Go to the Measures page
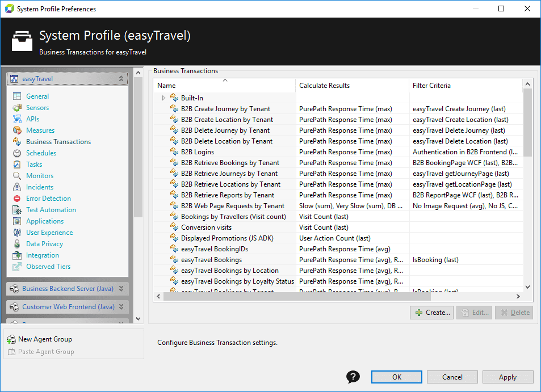Screen dimensions: 541x392 (x=40, y=130)
